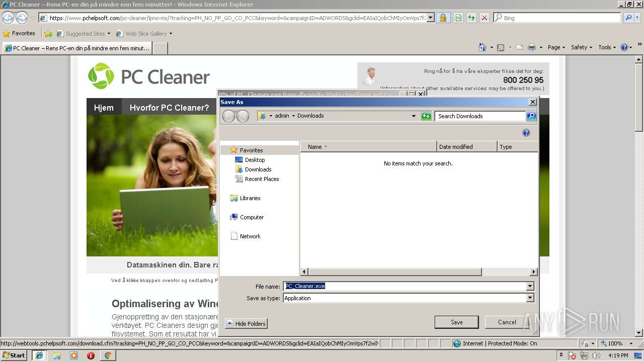
Task: Click the media player taskbar icon
Action: pos(74,355)
